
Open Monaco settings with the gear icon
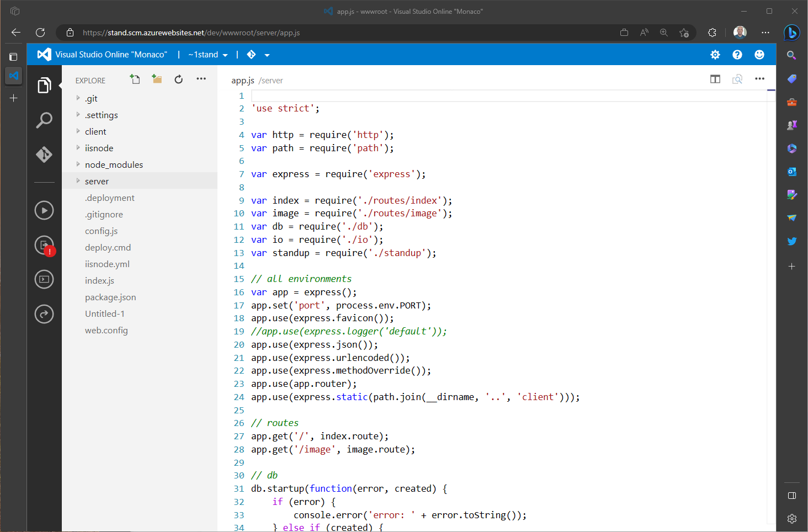[x=715, y=54]
